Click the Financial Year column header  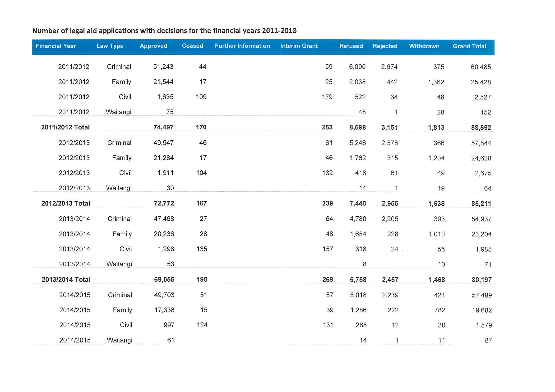pos(56,46)
